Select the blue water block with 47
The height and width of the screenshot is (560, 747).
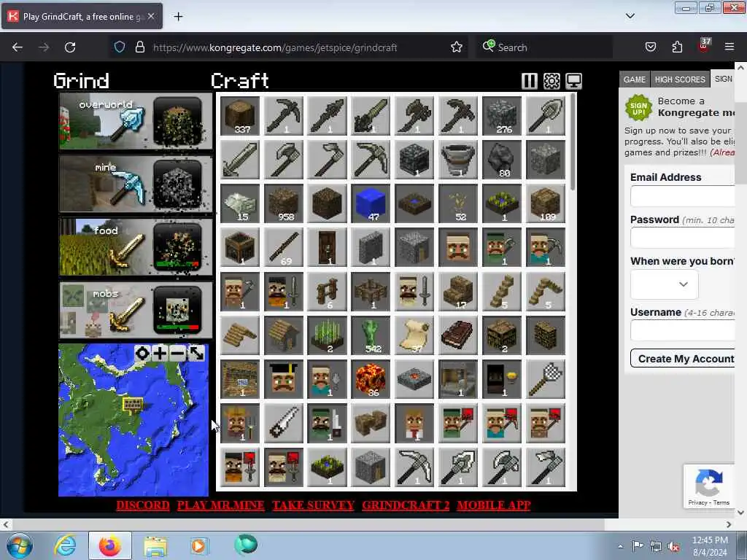pyautogui.click(x=371, y=203)
